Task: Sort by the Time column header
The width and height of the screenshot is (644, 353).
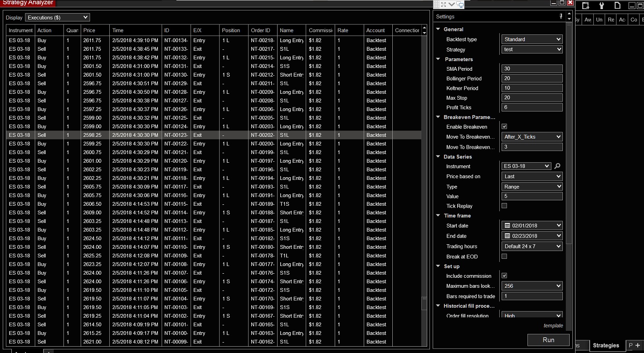Action: (x=136, y=30)
